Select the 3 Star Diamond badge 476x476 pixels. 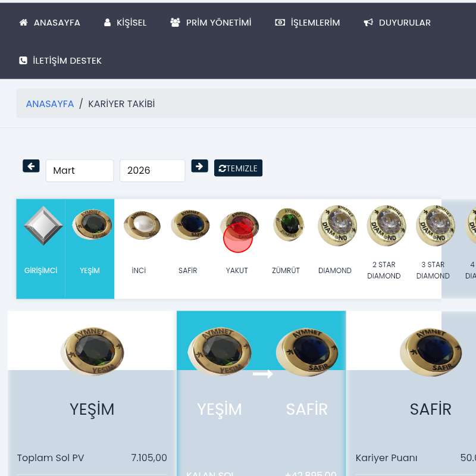tap(436, 226)
